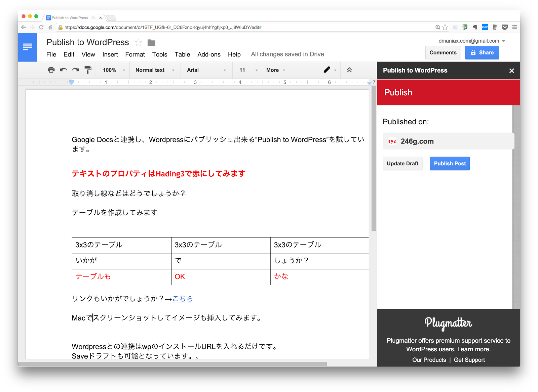The width and height of the screenshot is (538, 392).
Task: Open the Edit menu
Action: pyautogui.click(x=69, y=54)
